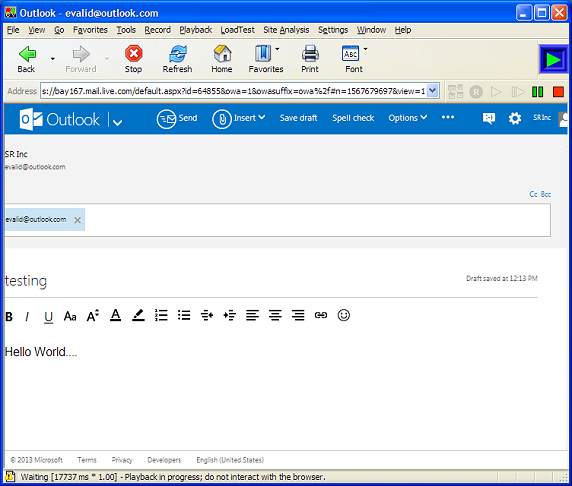The image size is (572, 486).
Task: Open the Favorites toolbar button
Action: coord(266,59)
